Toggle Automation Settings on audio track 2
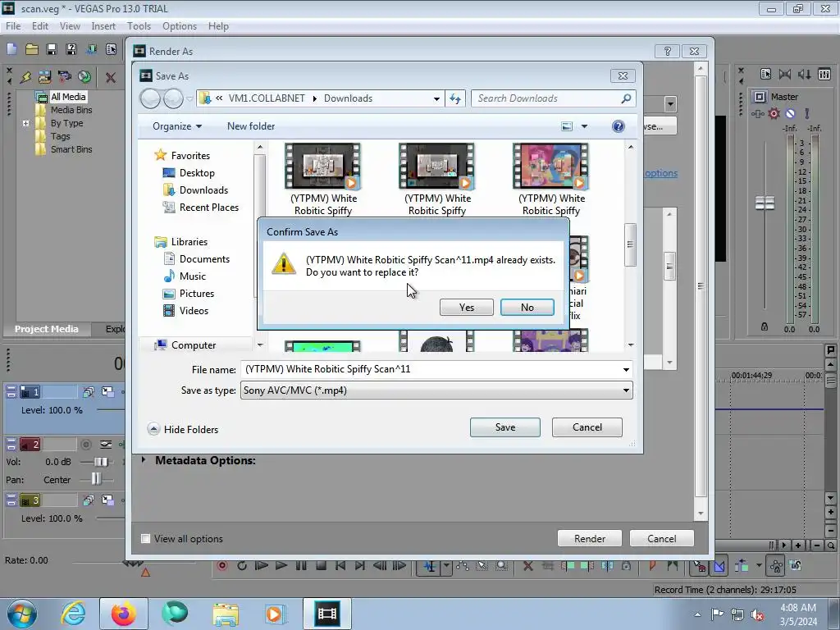This screenshot has width=840, height=630. click(106, 445)
